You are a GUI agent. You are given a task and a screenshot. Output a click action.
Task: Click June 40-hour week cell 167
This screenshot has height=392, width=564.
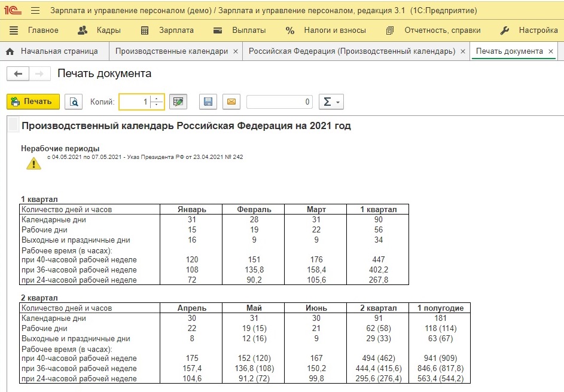pos(316,358)
